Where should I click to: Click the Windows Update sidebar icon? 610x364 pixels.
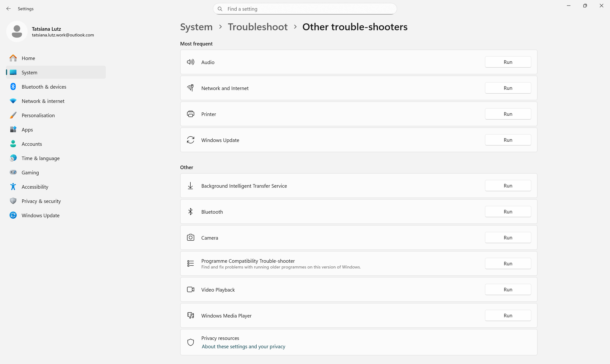pos(13,215)
